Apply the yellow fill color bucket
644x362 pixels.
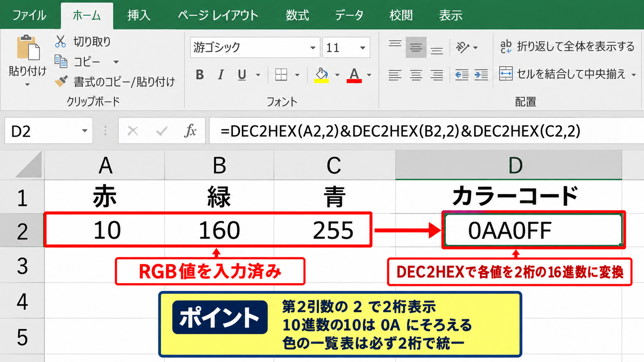pyautogui.click(x=322, y=75)
